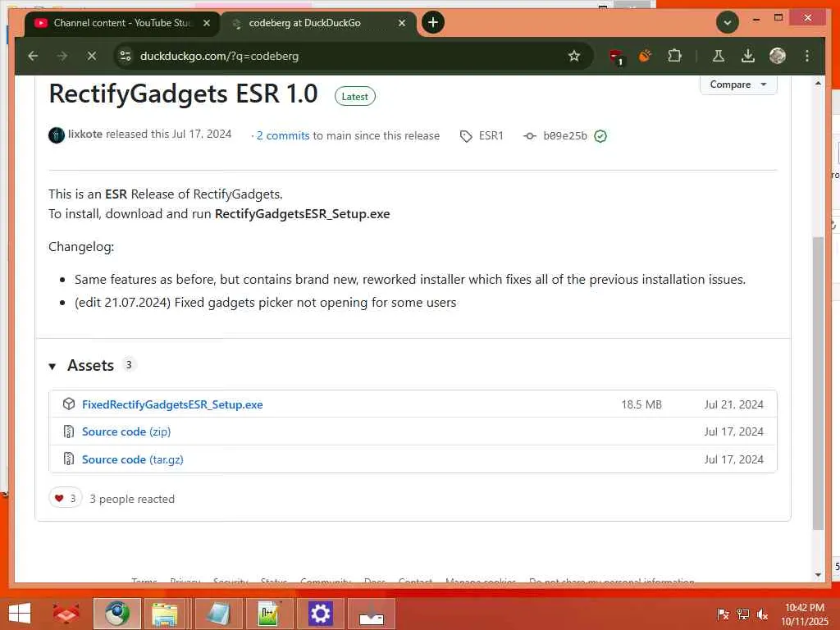Open File Explorer from the taskbar
840x630 pixels.
(165, 614)
